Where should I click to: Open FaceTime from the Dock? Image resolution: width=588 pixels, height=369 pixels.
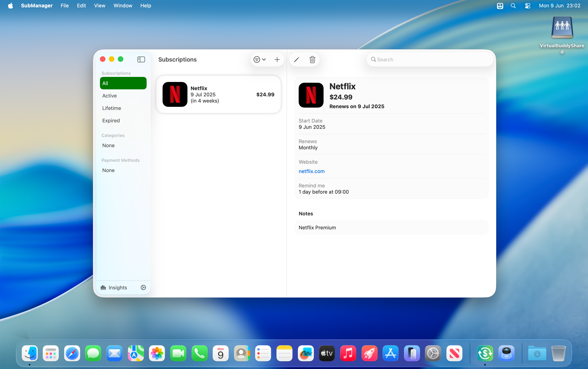178,353
